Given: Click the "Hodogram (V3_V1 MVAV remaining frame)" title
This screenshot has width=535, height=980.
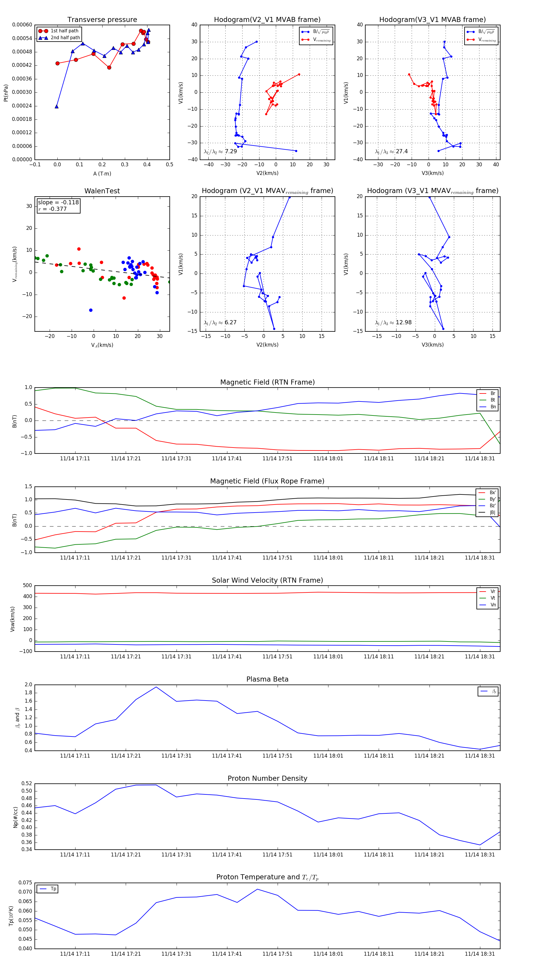Looking at the screenshot, I should [432, 191].
